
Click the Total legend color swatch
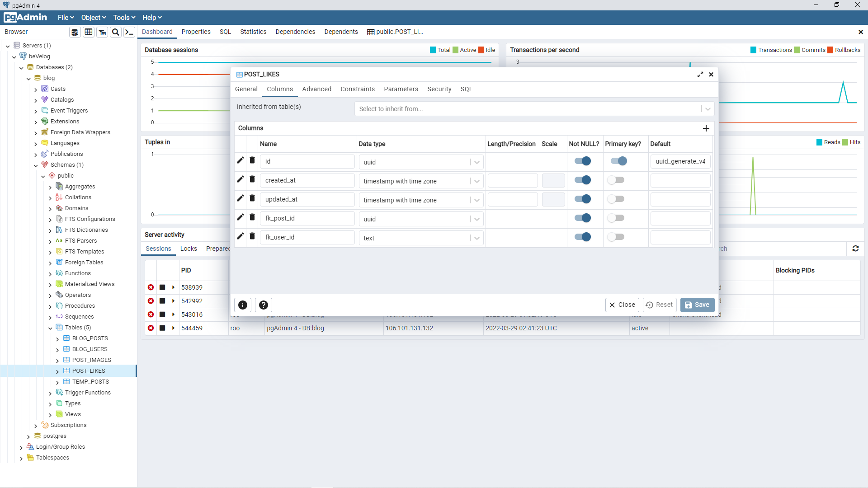click(x=433, y=50)
